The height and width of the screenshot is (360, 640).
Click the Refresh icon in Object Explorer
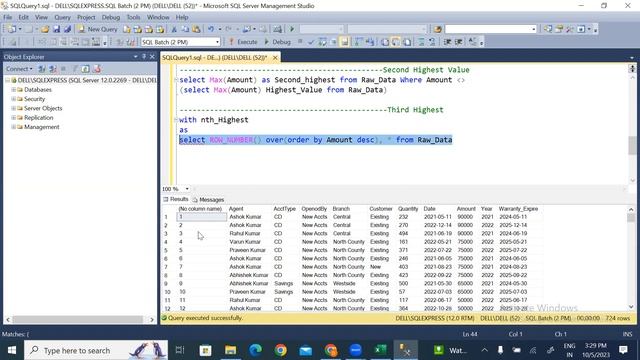pos(85,69)
